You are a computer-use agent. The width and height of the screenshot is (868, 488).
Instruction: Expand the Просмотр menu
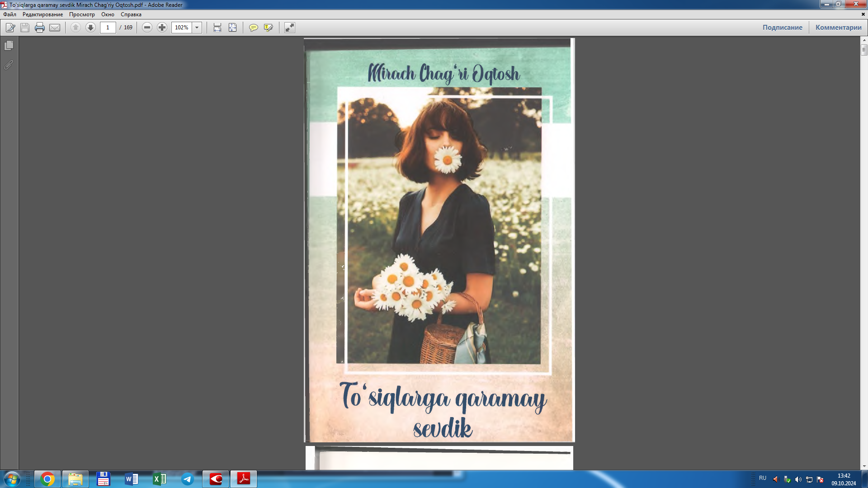point(82,14)
